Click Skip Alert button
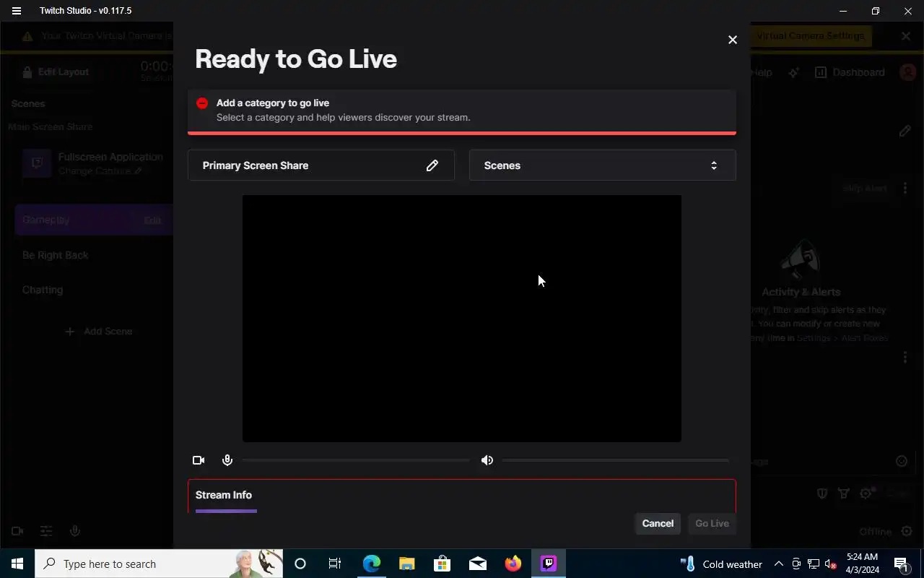The height and width of the screenshot is (578, 924). coord(865,189)
